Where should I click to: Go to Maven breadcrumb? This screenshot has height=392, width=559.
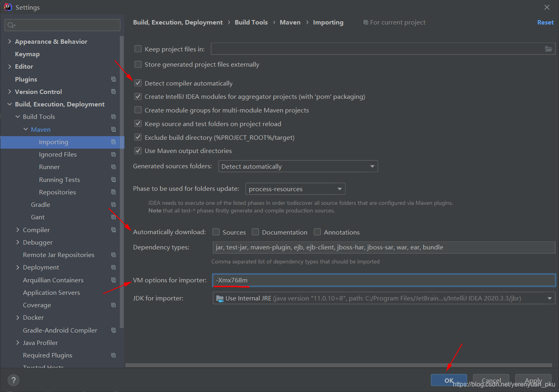coord(290,22)
